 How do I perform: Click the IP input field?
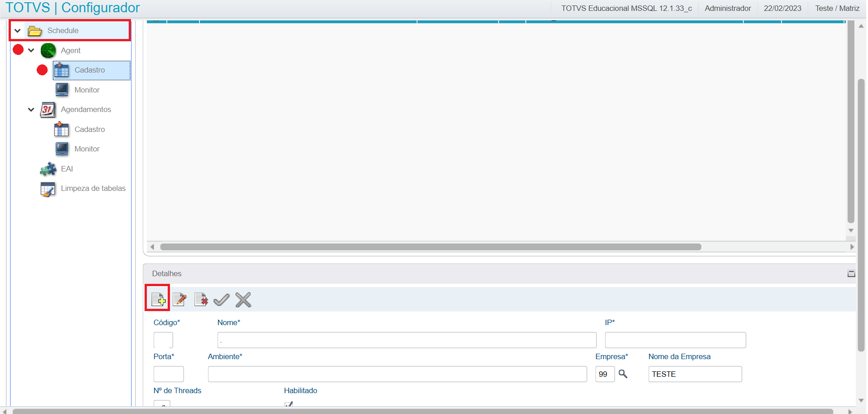point(675,340)
